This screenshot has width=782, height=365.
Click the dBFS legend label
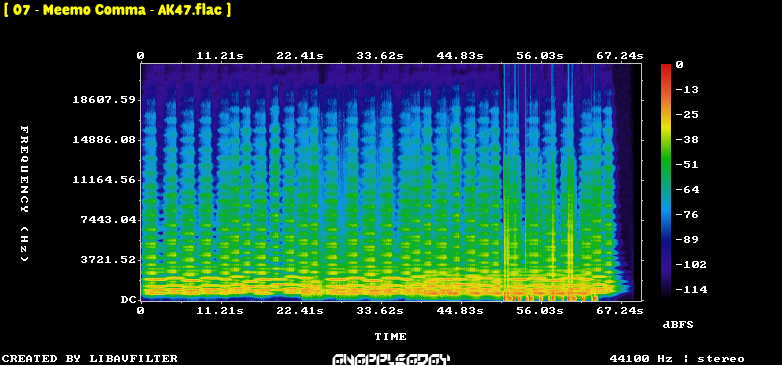678,325
